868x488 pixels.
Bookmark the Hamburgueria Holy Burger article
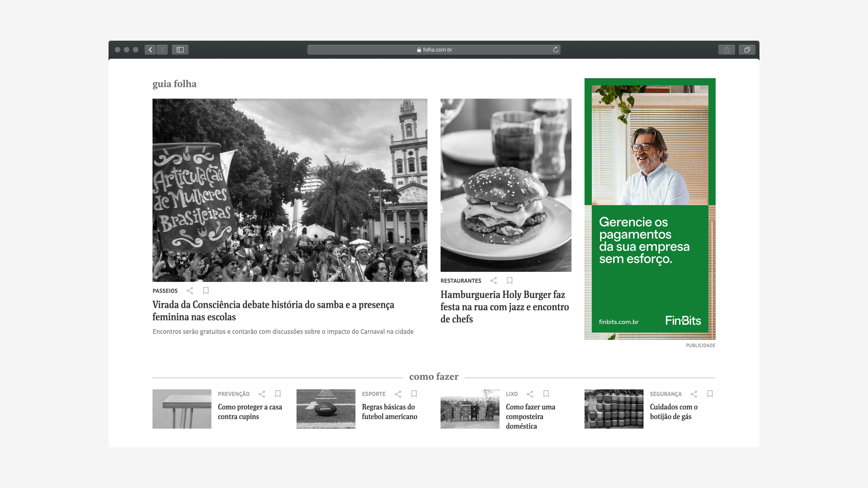click(x=510, y=280)
